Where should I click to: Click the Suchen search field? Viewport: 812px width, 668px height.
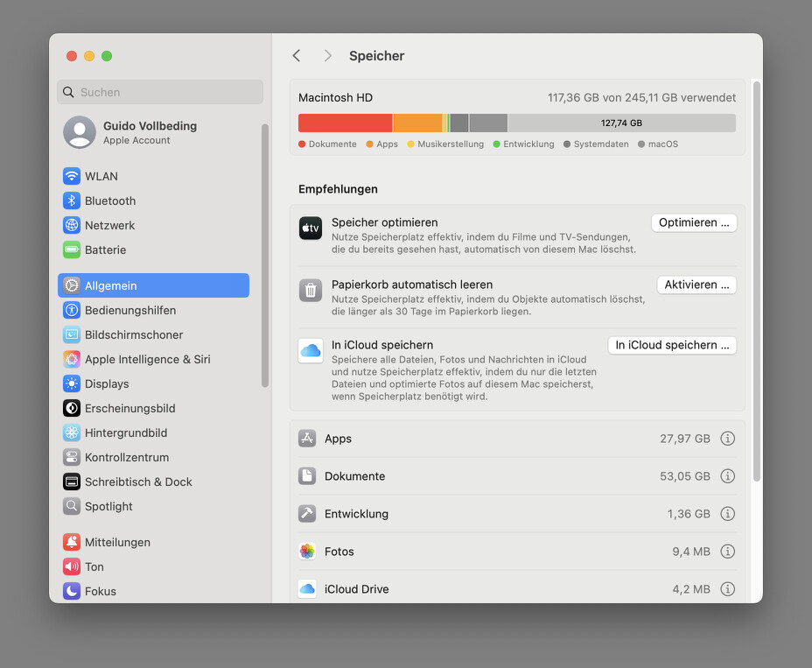160,92
